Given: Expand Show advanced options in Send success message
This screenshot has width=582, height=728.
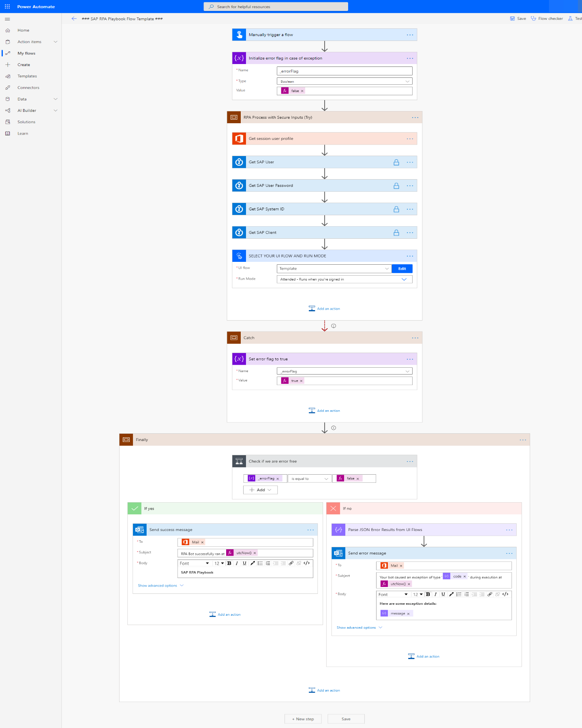Looking at the screenshot, I should (x=160, y=585).
